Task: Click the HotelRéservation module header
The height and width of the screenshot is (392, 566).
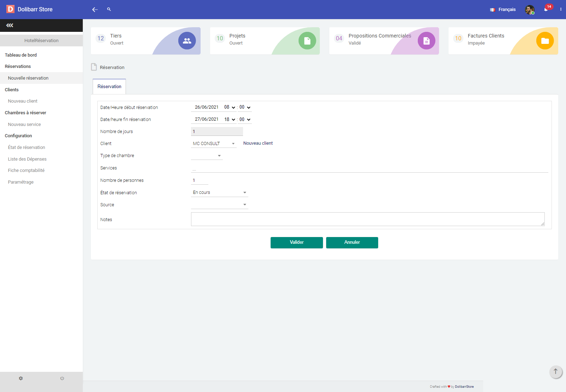Action: pyautogui.click(x=41, y=41)
